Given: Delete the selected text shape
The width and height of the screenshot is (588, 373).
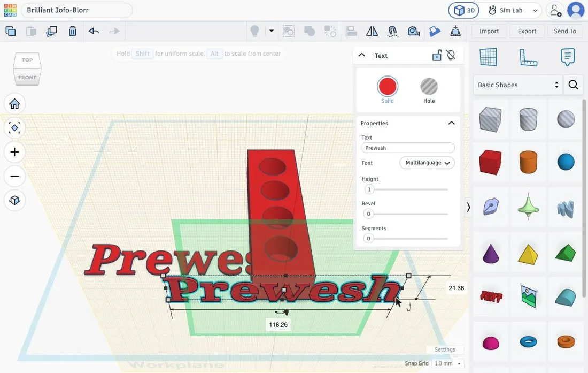Looking at the screenshot, I should click(x=72, y=31).
